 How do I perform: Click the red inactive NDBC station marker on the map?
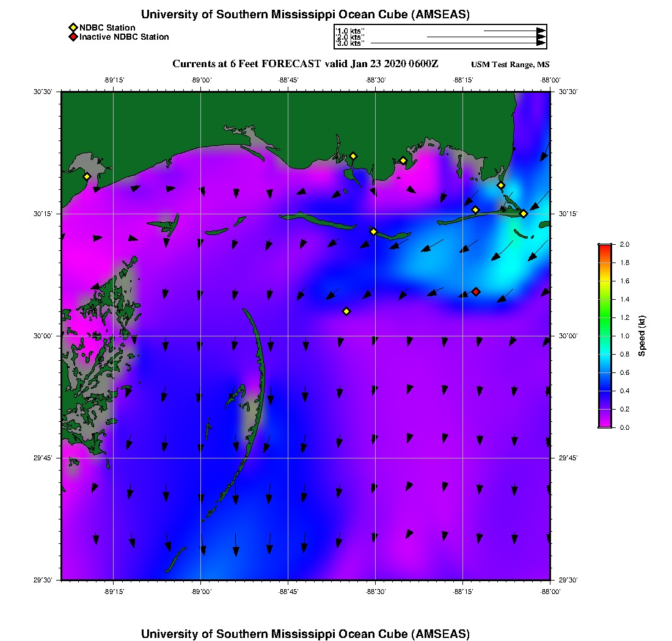476,292
